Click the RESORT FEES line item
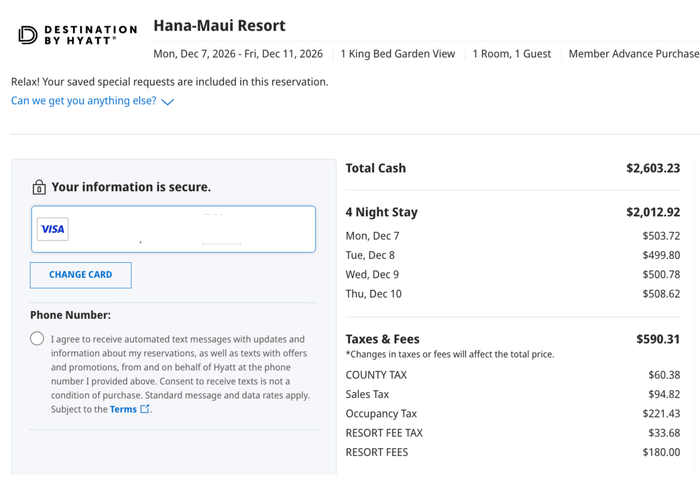 coord(512,452)
